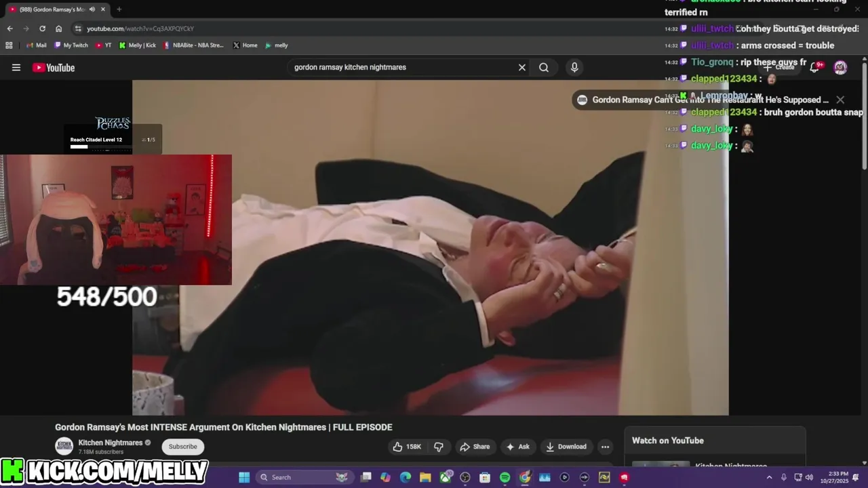Open the My Twitch bookmark
Screen dimensions: 868x488
pyautogui.click(x=71, y=45)
